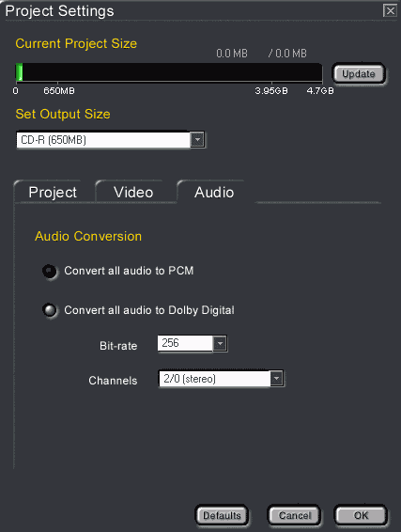This screenshot has height=532, width=401.
Task: Click the 650MB marker on size scale
Action: 59,91
